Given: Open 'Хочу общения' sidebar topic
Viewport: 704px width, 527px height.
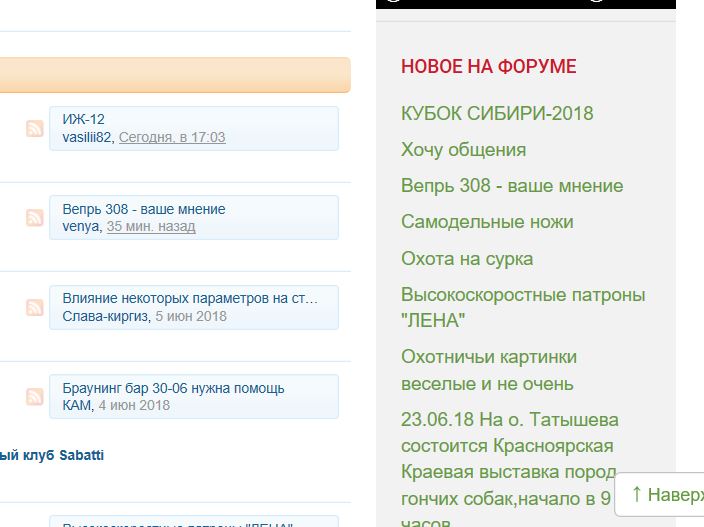Looking at the screenshot, I should pyautogui.click(x=463, y=150).
